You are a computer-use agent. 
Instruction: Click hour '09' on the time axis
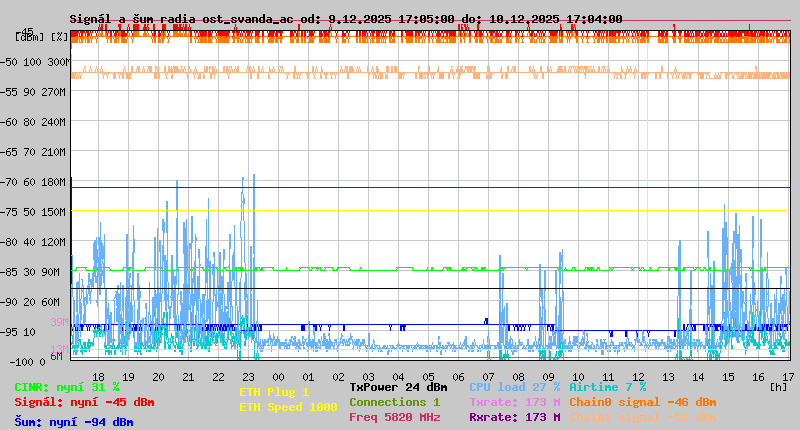click(548, 377)
